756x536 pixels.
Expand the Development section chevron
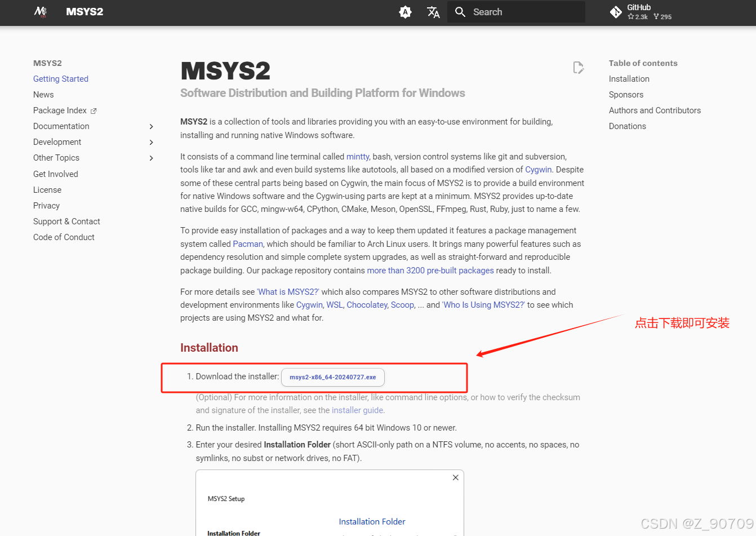click(x=151, y=142)
